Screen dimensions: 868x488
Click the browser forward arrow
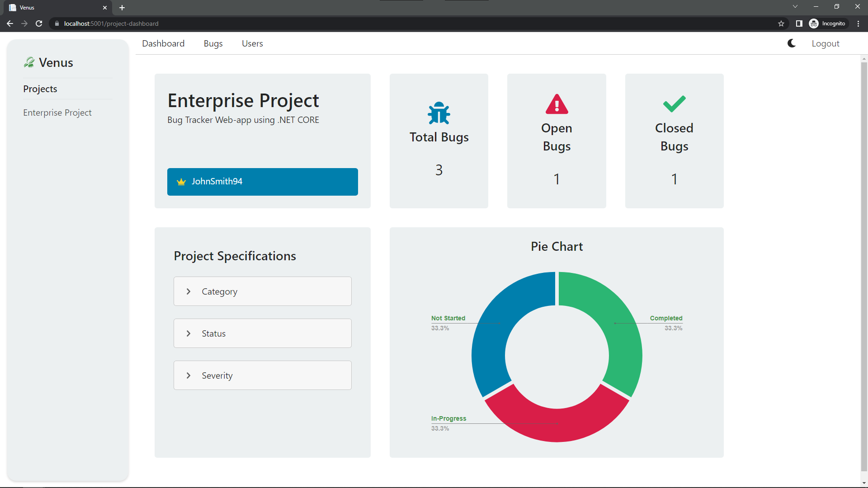24,23
